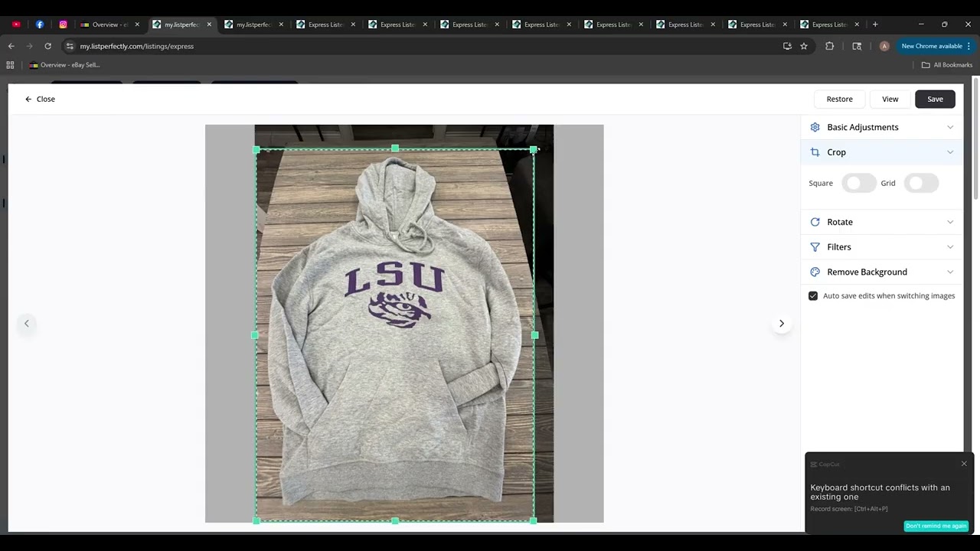Toggle the Grid overlay switch
This screenshot has height=551, width=980.
pyautogui.click(x=921, y=183)
